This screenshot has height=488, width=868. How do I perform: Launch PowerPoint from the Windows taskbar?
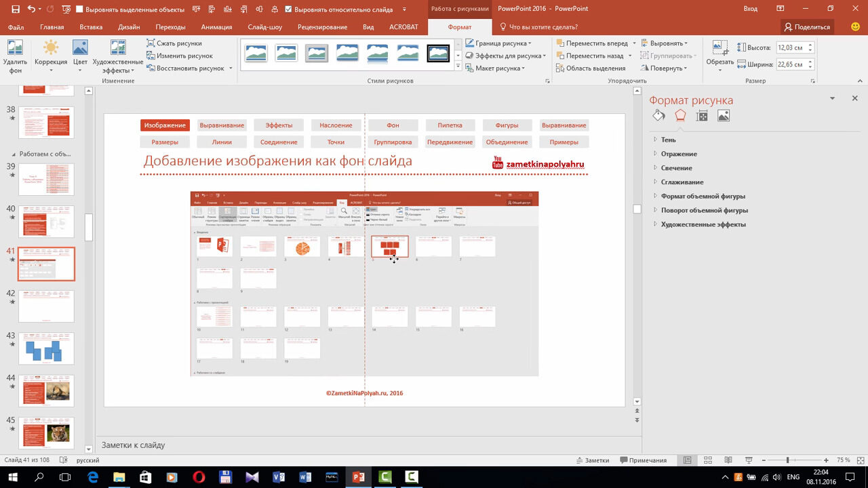pyautogui.click(x=359, y=477)
